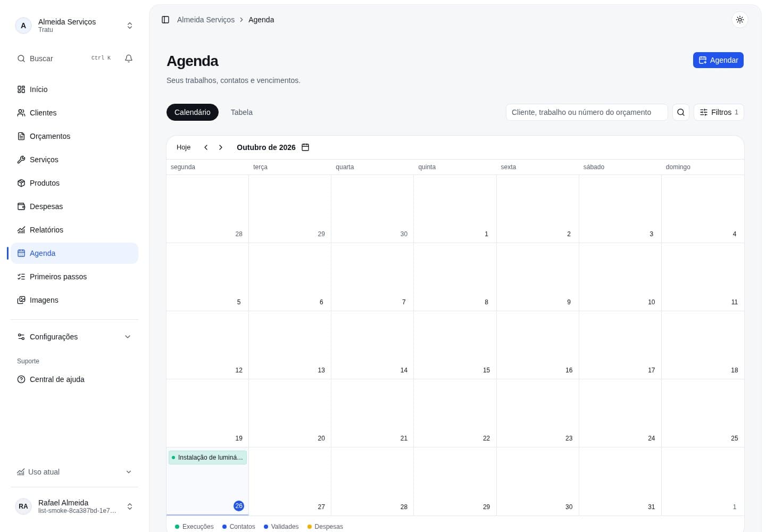This screenshot has width=766, height=532.
Task: Expand Configurações section
Action: click(x=74, y=337)
